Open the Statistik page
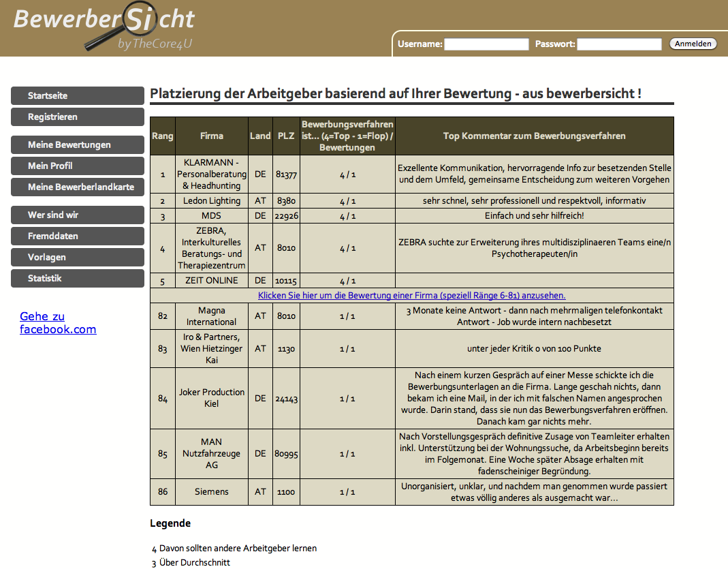The image size is (728, 569). coord(78,278)
